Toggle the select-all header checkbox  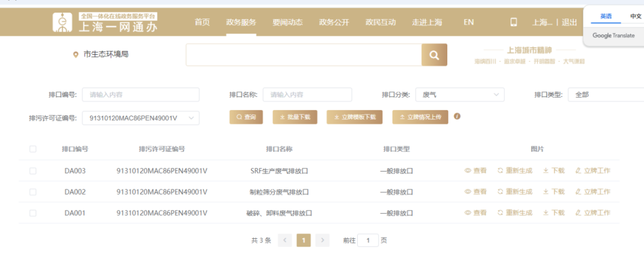(33, 150)
